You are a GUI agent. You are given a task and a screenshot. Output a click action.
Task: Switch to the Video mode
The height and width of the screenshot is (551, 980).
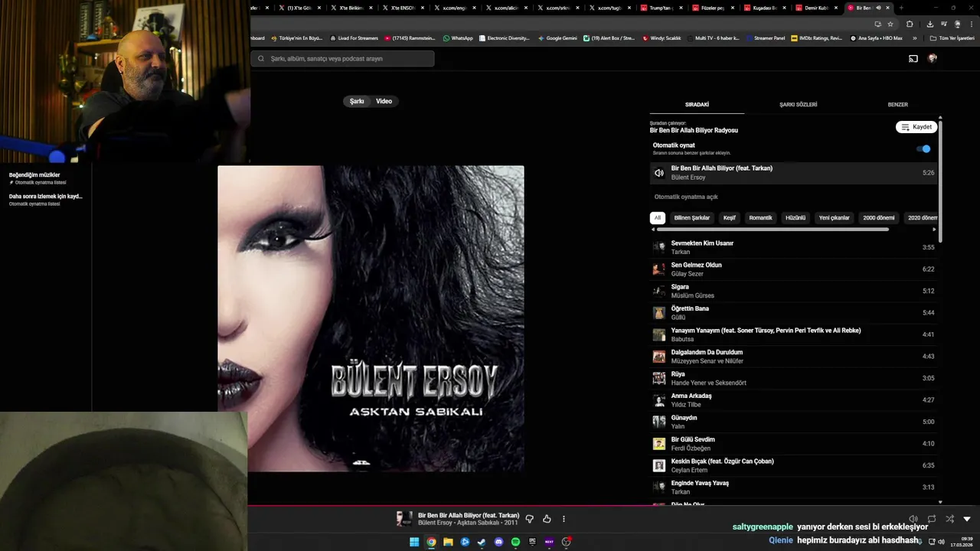pyautogui.click(x=384, y=101)
